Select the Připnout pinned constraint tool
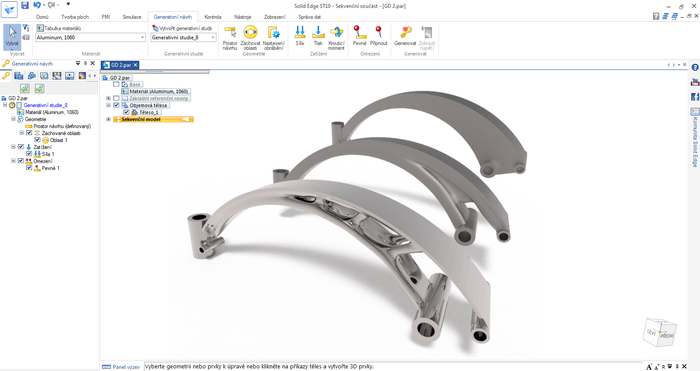Viewport: 700px width, 371px height. (379, 36)
